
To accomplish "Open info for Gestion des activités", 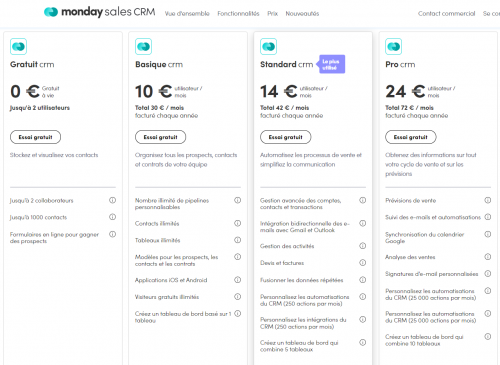I will [x=363, y=246].
